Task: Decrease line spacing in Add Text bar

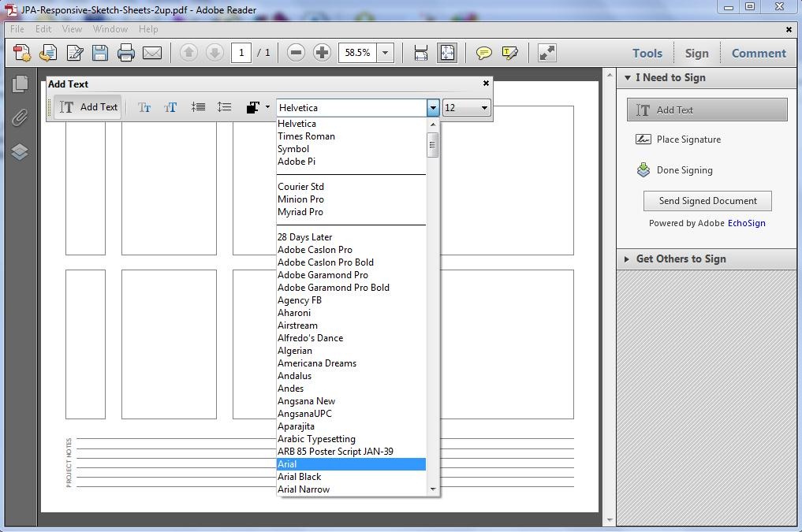Action: [198, 107]
